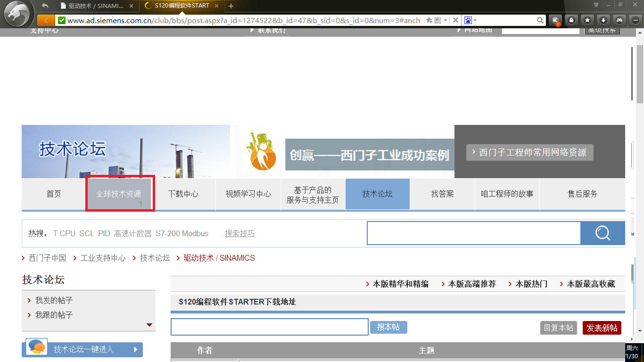
Task: Click the skin shirt icon in title bar
Action: [x=596, y=5]
